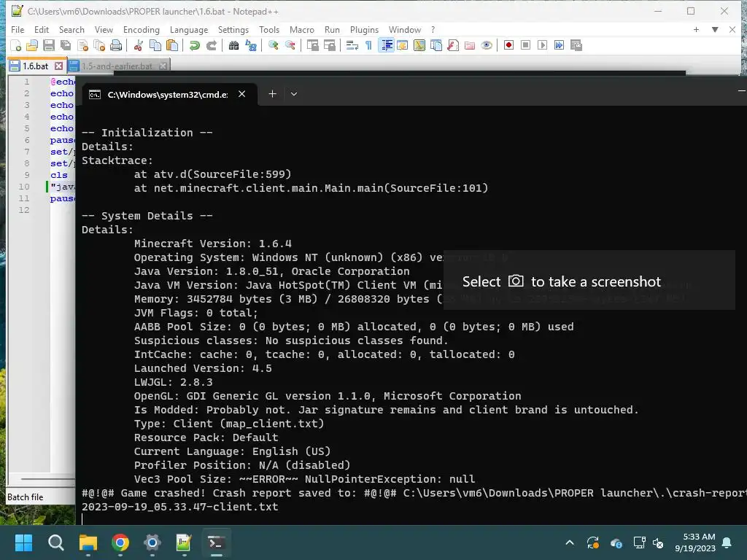Toggle synchronized vertical scrolling
This screenshot has width=747, height=560.
click(x=313, y=45)
